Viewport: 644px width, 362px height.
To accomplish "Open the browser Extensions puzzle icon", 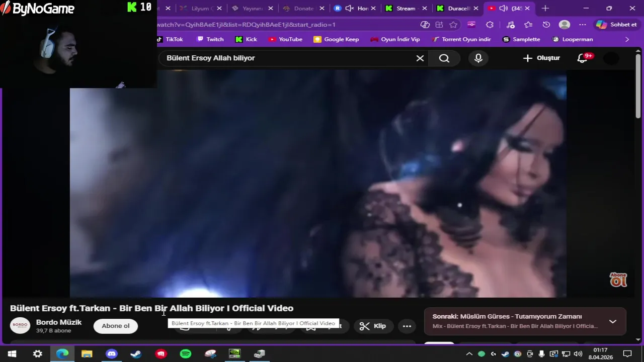I will [x=490, y=25].
